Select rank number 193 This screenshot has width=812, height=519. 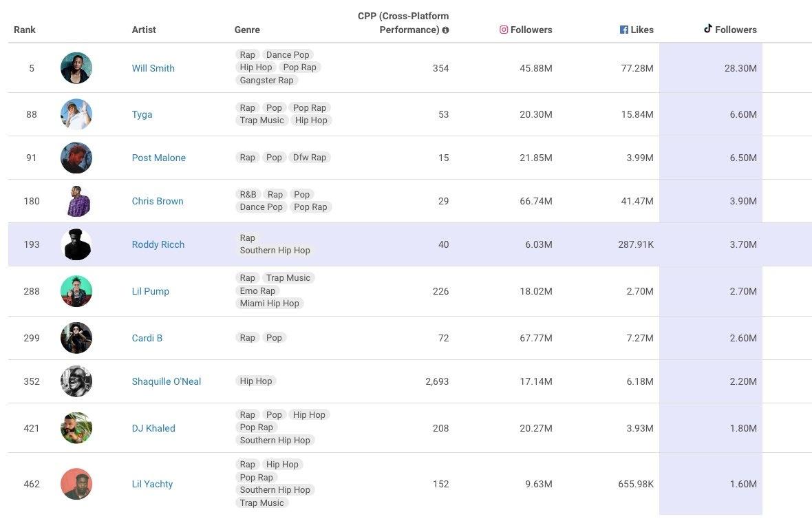click(x=32, y=244)
